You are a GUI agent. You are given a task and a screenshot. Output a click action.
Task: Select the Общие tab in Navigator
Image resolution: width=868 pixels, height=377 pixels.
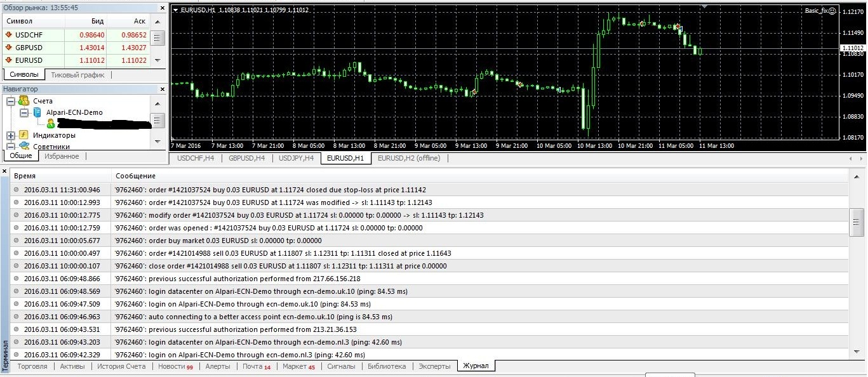click(21, 156)
